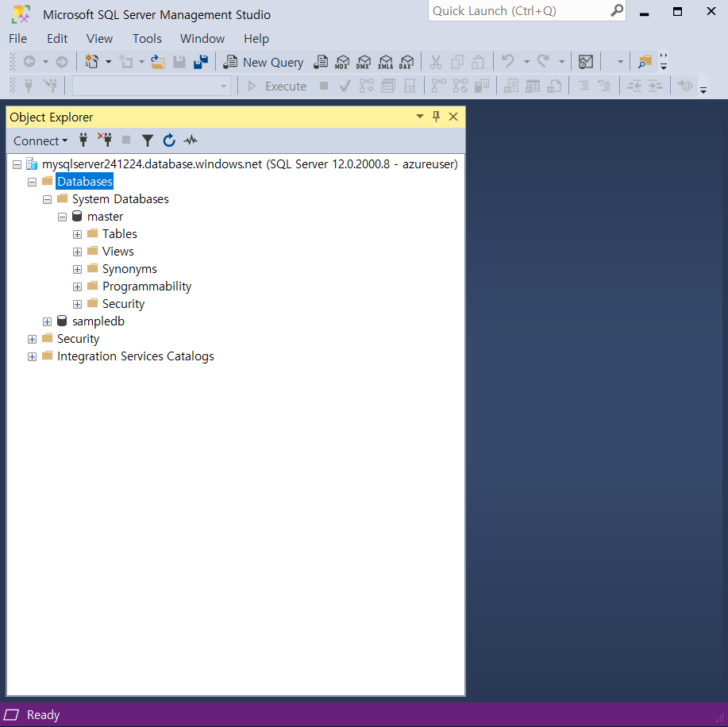Collapse the Databases folder
Image resolution: width=728 pixels, height=727 pixels.
[32, 183]
